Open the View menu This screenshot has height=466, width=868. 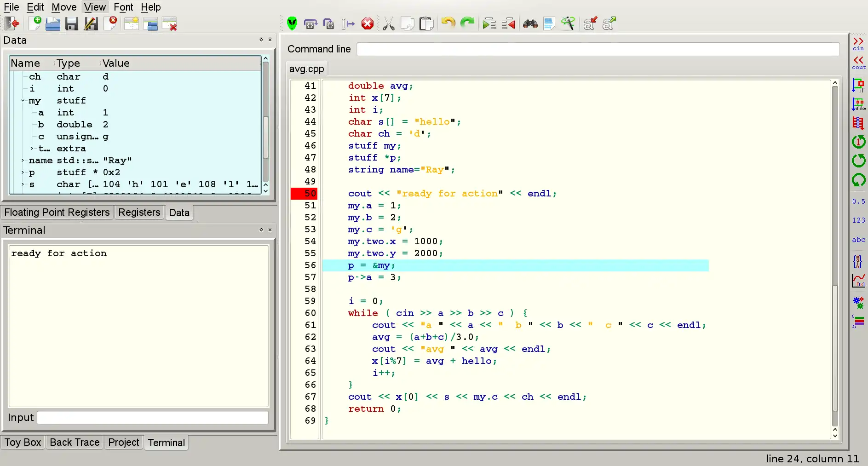[x=95, y=7]
